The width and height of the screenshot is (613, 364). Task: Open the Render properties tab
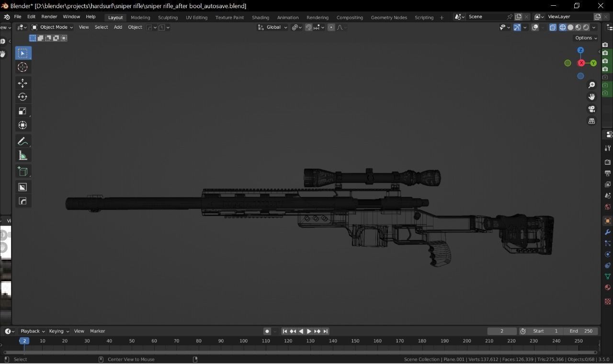608,162
